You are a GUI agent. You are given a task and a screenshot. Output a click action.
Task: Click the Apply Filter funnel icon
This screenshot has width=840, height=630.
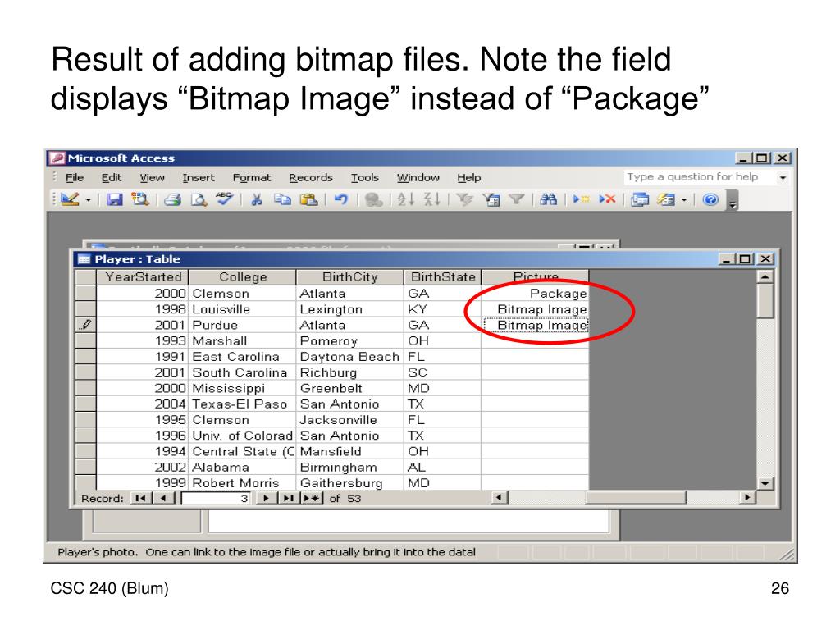(x=517, y=200)
